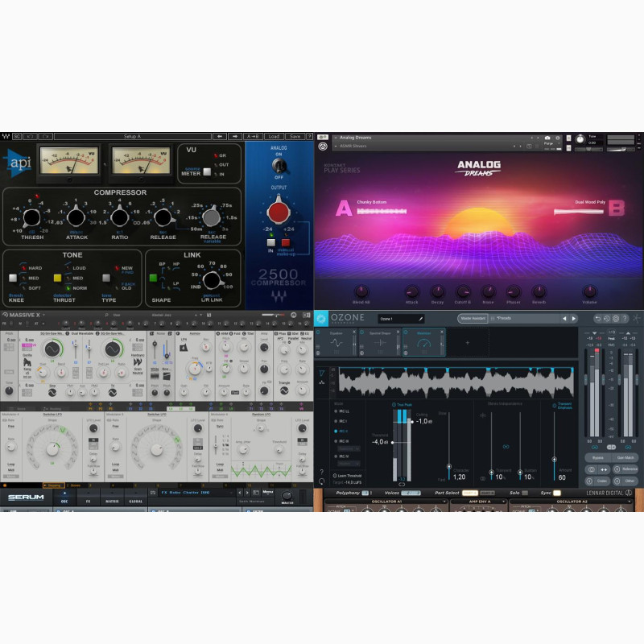Screen dimensions: 644x644
Task: Switch to the MATRIX tab in Serum
Action: (x=112, y=497)
